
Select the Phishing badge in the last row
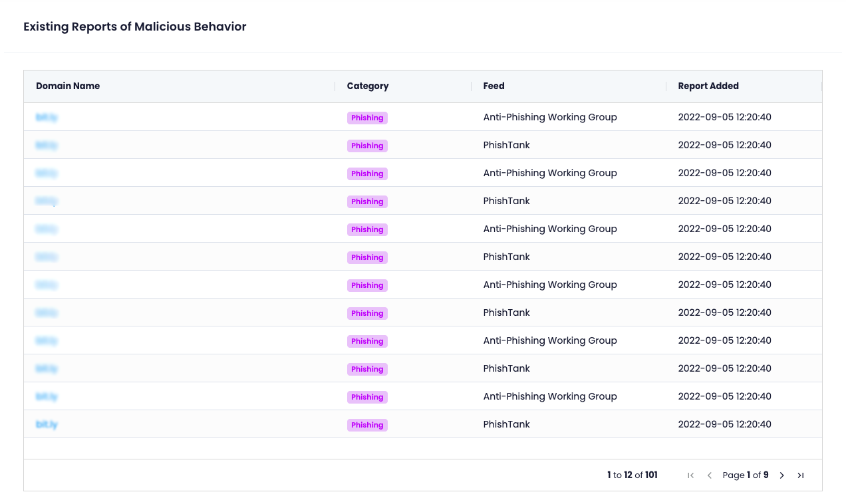pos(367,425)
